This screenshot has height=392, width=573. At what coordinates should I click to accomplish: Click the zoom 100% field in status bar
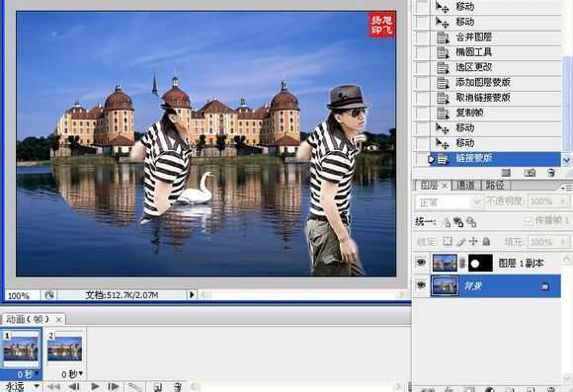pos(22,295)
